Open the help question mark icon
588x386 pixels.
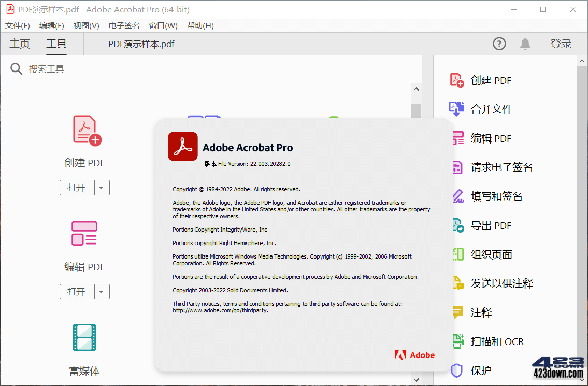coord(499,44)
